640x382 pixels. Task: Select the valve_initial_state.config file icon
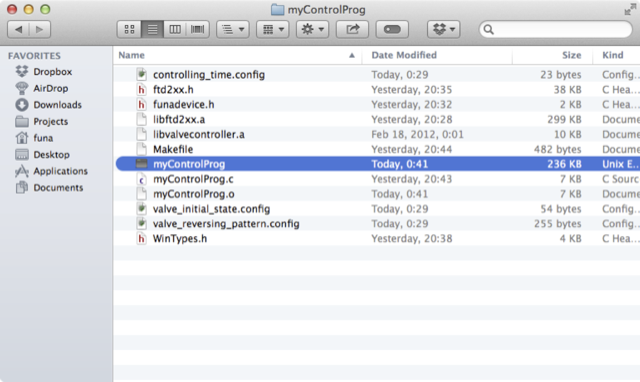pyautogui.click(x=142, y=209)
